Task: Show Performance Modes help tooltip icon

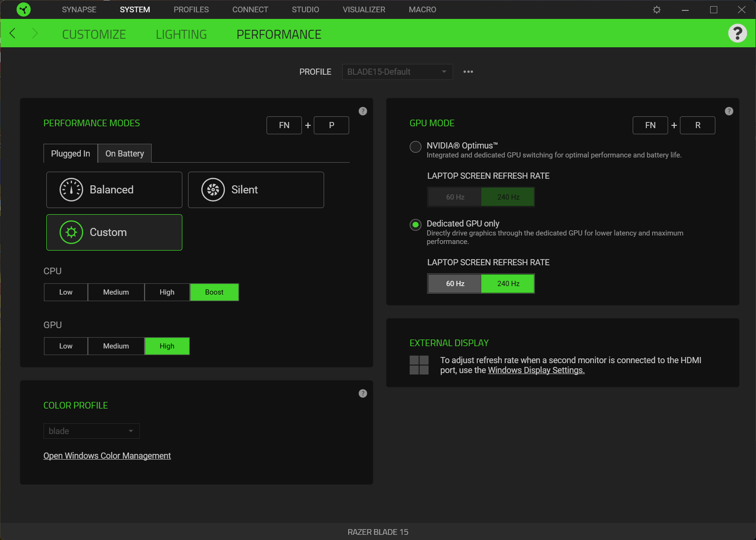Action: click(363, 111)
